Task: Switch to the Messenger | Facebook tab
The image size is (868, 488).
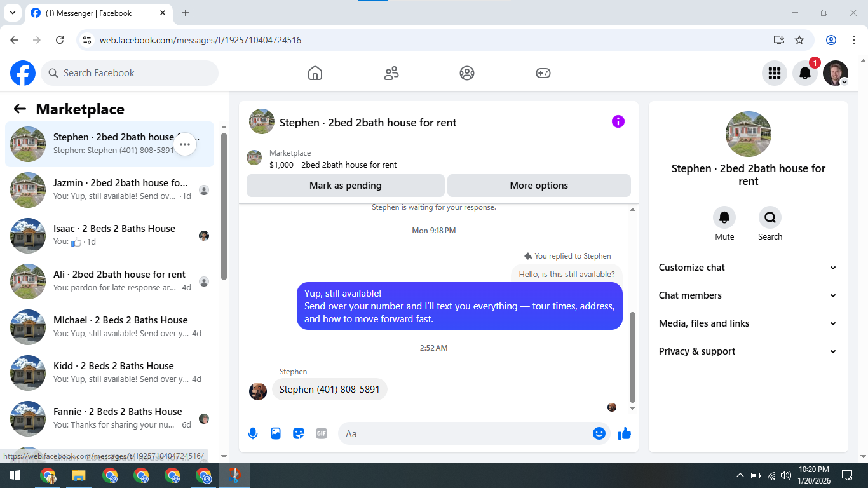Action: click(99, 13)
